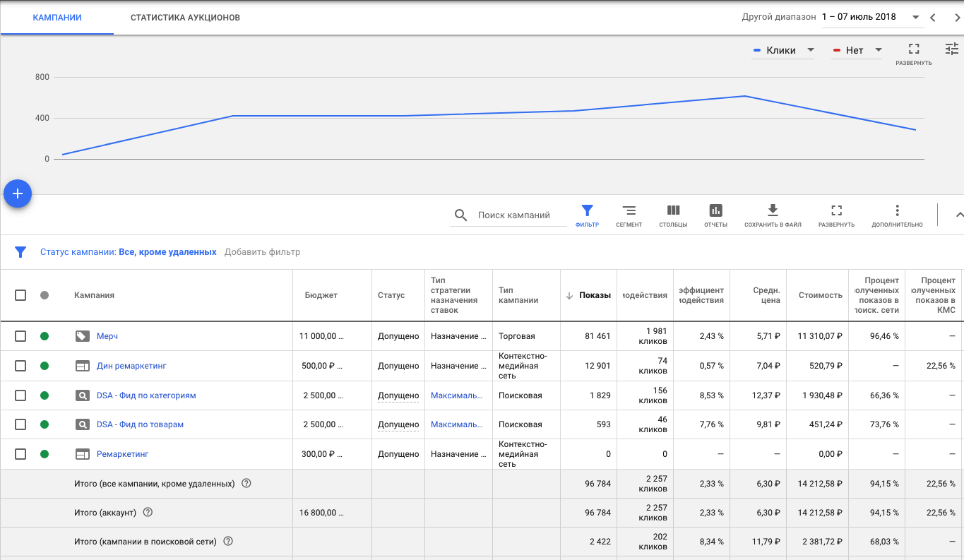Click Статус кампании: Все, кроме удаленных filter
964x560 pixels.
129,252
